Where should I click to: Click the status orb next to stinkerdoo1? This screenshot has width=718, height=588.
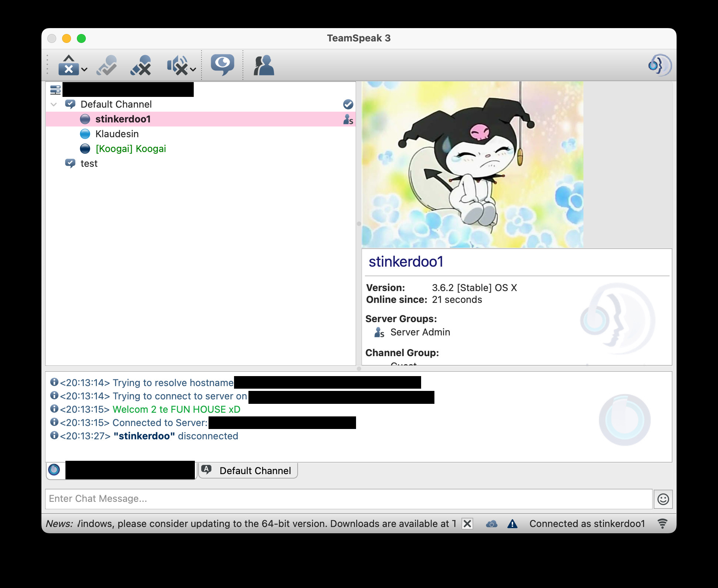coord(85,119)
